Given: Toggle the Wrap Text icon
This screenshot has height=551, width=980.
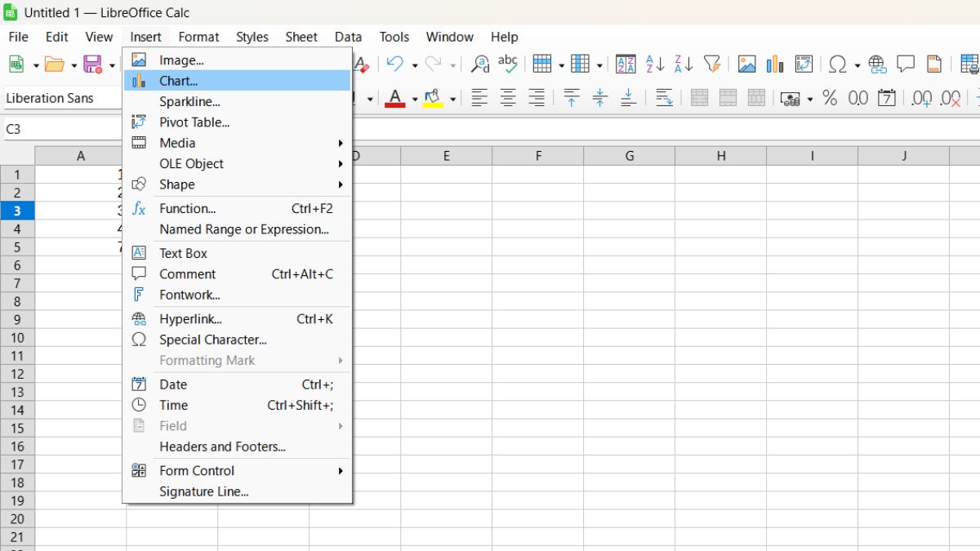Looking at the screenshot, I should 664,98.
